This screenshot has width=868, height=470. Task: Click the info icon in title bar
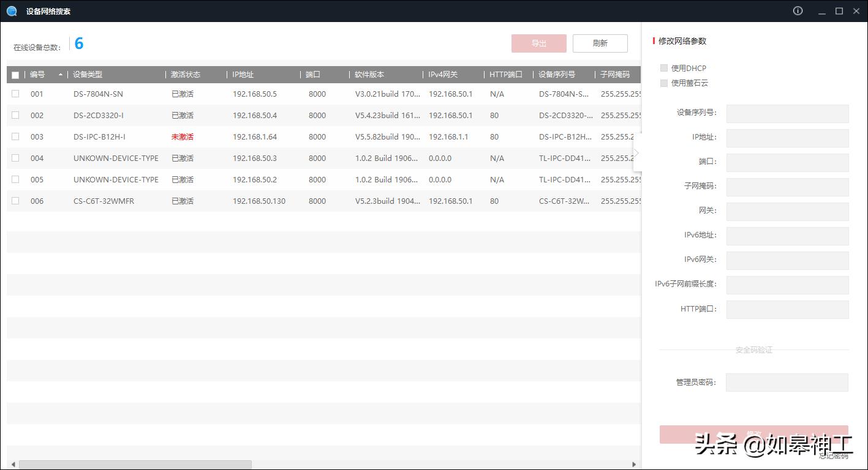[798, 11]
